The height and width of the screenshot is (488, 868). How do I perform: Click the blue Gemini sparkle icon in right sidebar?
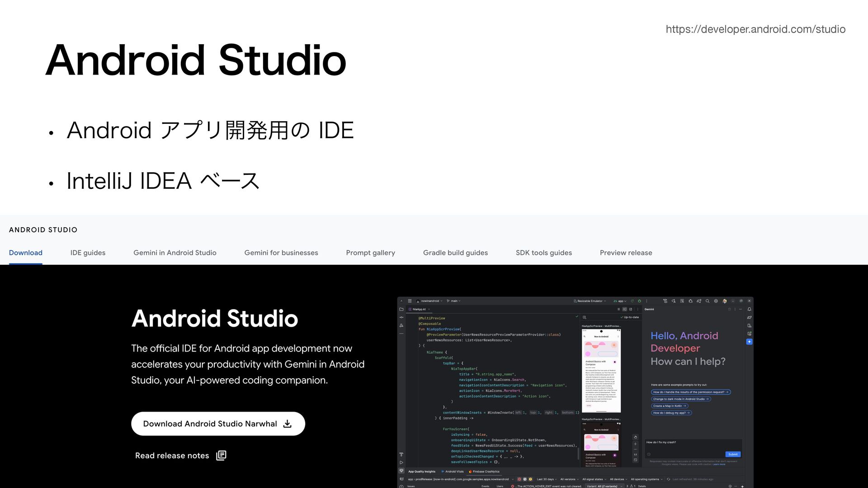click(749, 342)
